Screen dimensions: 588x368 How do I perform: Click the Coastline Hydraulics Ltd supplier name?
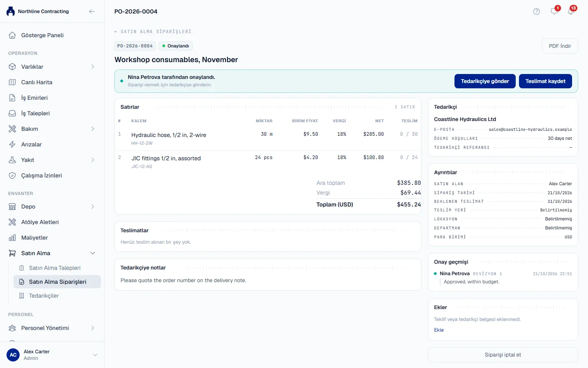[465, 119]
